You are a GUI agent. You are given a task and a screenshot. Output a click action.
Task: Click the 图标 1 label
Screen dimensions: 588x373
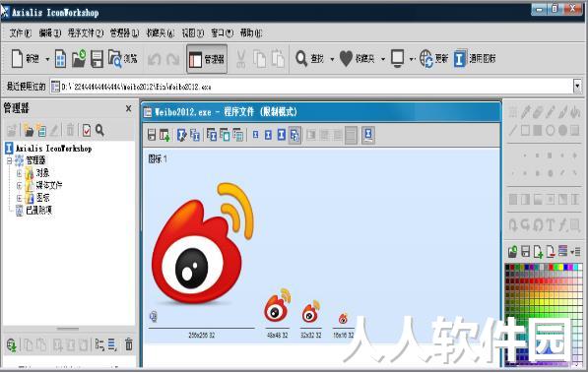158,159
